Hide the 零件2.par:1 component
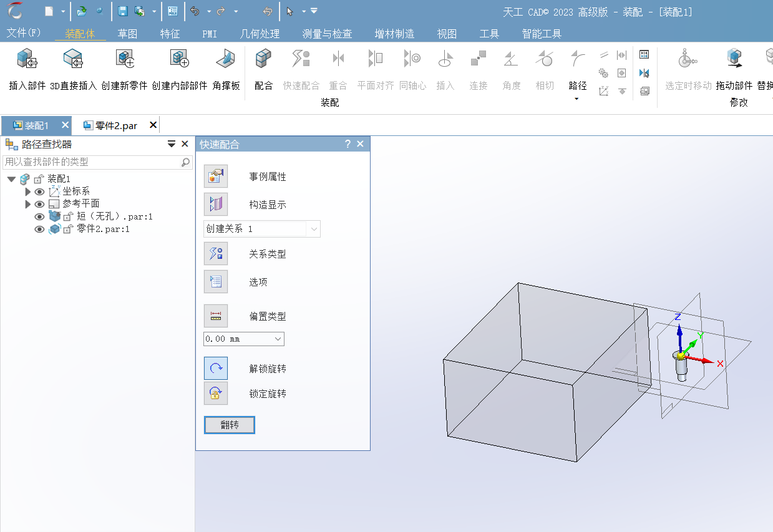The height and width of the screenshot is (532, 773). pyautogui.click(x=39, y=229)
